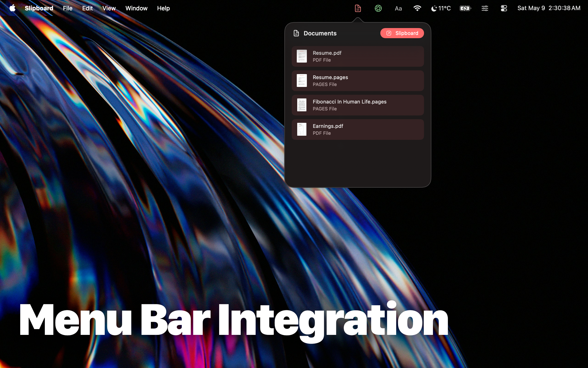This screenshot has height=368, width=588.
Task: Select the "Resume.pdf" file name
Action: [x=327, y=53]
